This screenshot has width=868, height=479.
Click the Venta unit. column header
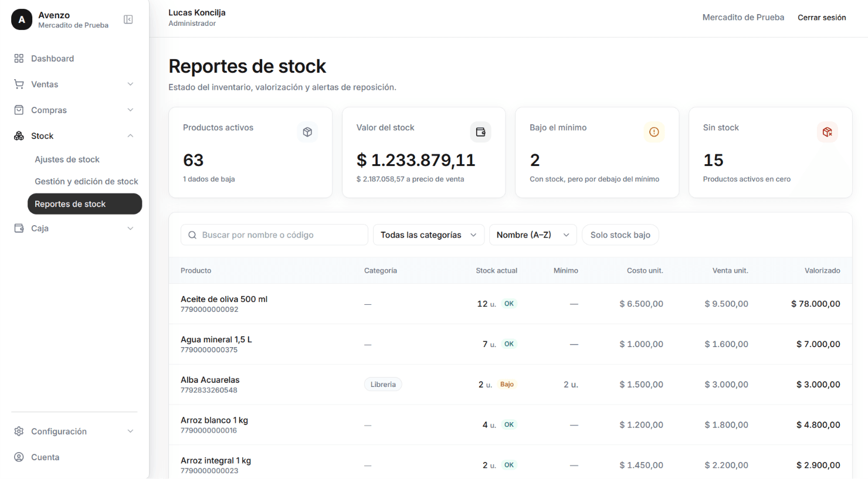(x=730, y=271)
